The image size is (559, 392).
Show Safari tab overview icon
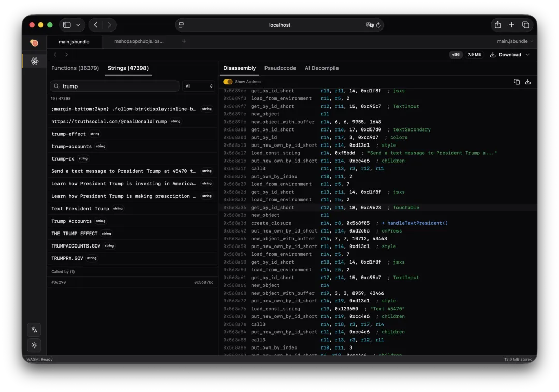pos(525,25)
